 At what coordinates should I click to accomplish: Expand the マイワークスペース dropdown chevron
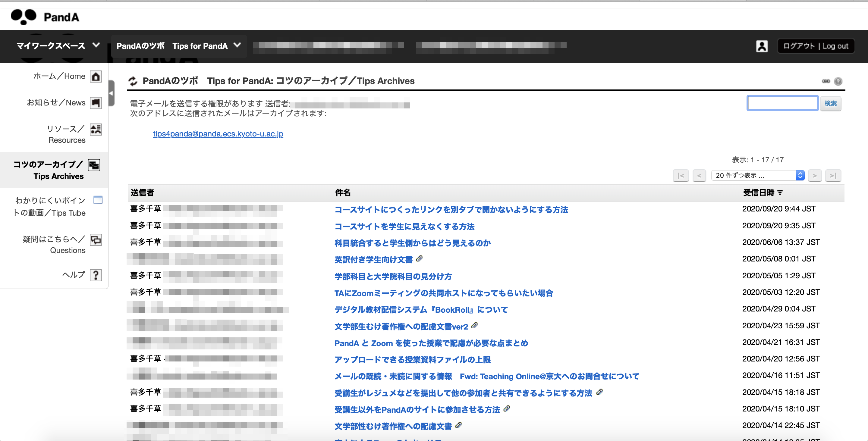click(x=96, y=45)
